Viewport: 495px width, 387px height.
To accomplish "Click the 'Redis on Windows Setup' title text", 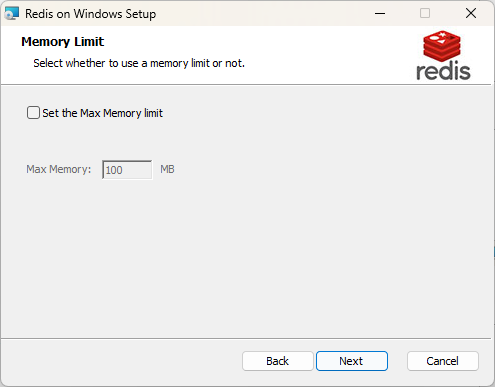I will pos(90,14).
